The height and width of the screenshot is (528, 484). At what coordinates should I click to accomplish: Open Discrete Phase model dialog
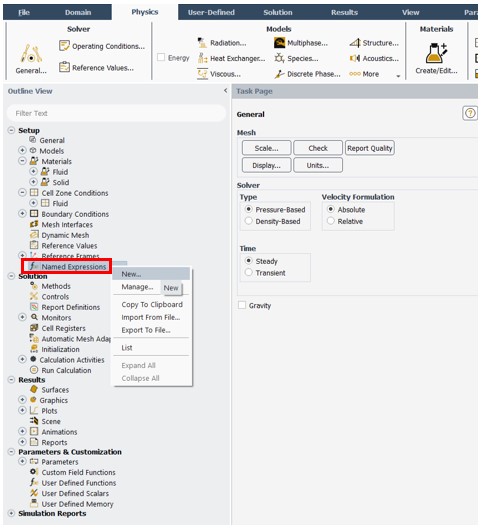[x=308, y=74]
